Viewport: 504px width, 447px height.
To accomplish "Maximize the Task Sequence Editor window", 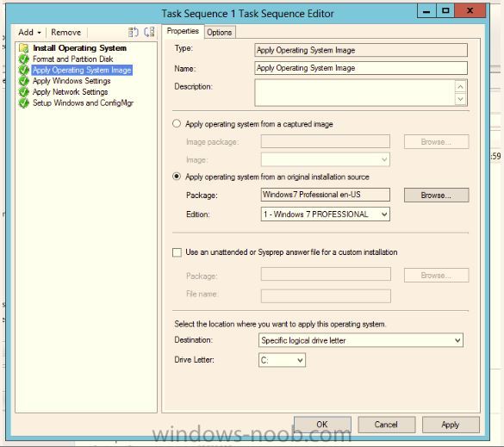I will [445, 11].
